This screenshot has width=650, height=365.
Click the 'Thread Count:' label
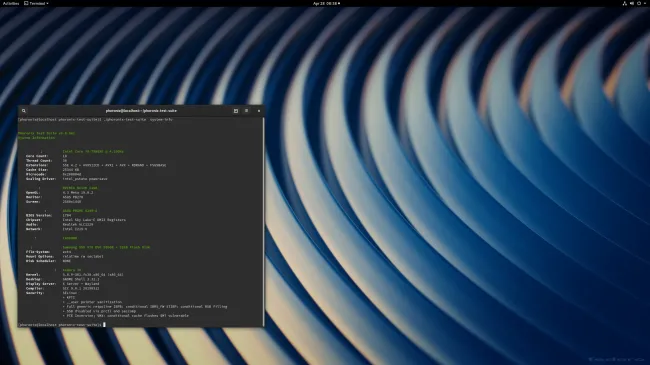[39, 161]
